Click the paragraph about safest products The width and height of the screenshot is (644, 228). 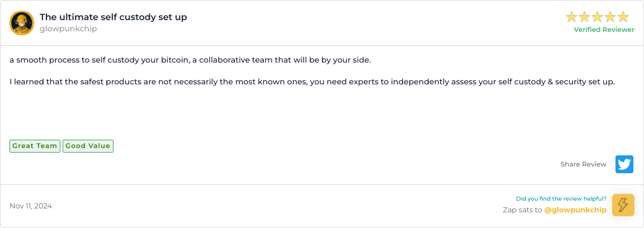[312, 82]
